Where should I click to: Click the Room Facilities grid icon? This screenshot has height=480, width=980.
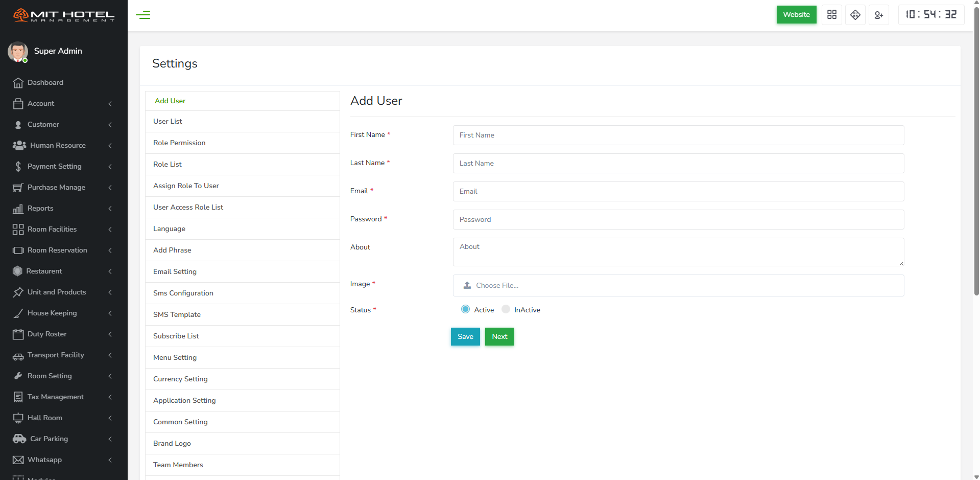click(18, 230)
